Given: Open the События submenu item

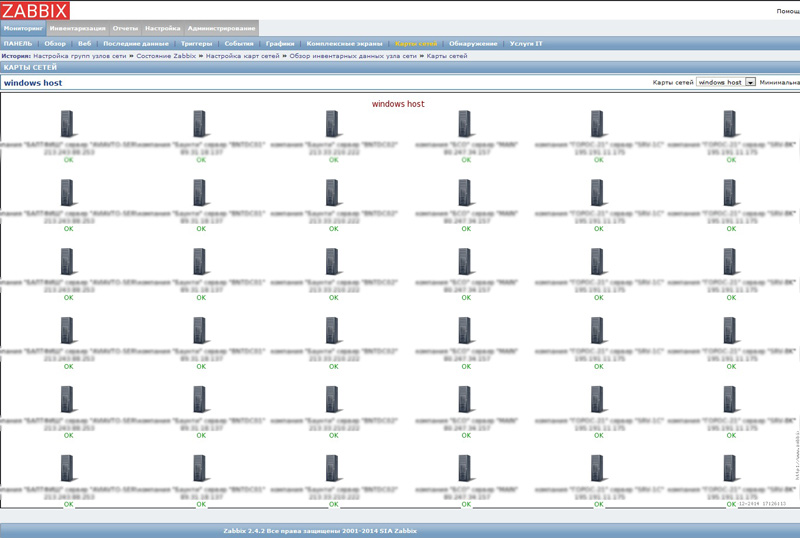Looking at the screenshot, I should tap(239, 44).
